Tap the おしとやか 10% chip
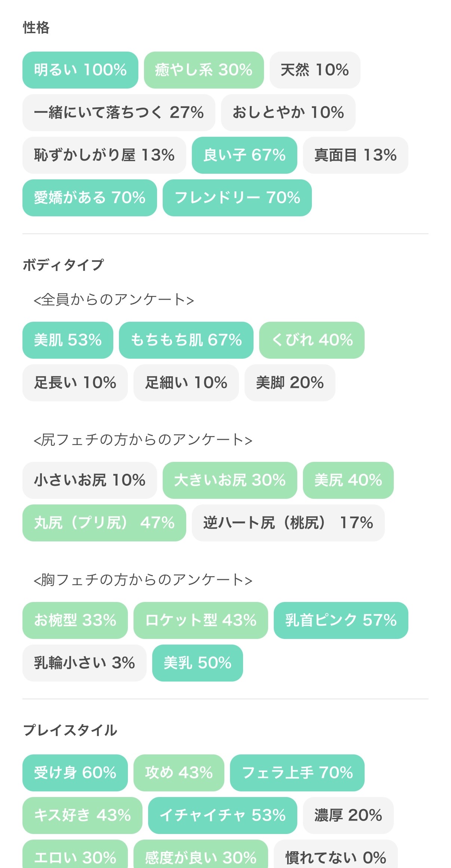The height and width of the screenshot is (868, 451). click(x=288, y=112)
